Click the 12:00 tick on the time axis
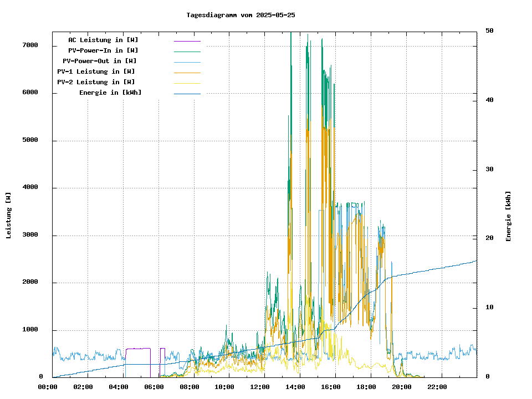This screenshot has width=532, height=399. [260, 387]
